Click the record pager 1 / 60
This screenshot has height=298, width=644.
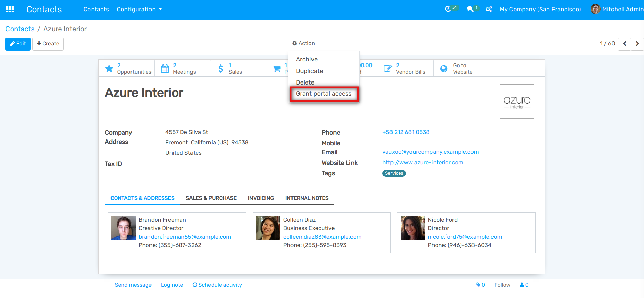[607, 44]
